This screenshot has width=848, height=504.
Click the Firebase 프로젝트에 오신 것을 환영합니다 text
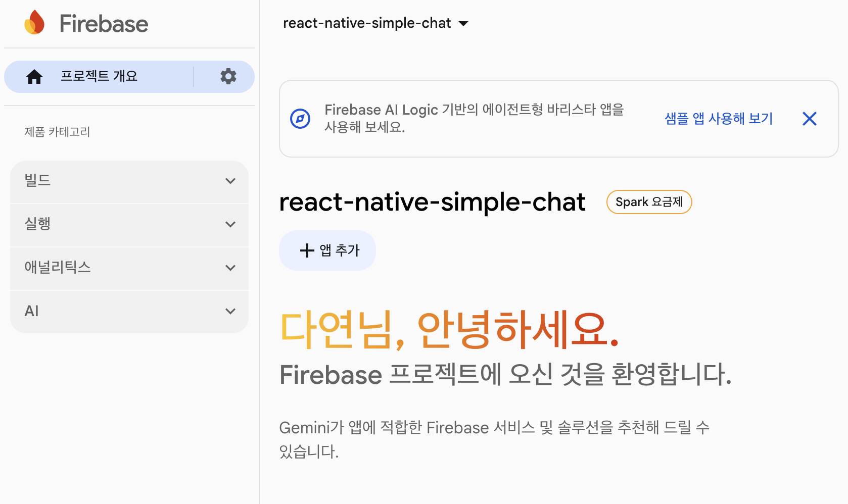pos(505,375)
